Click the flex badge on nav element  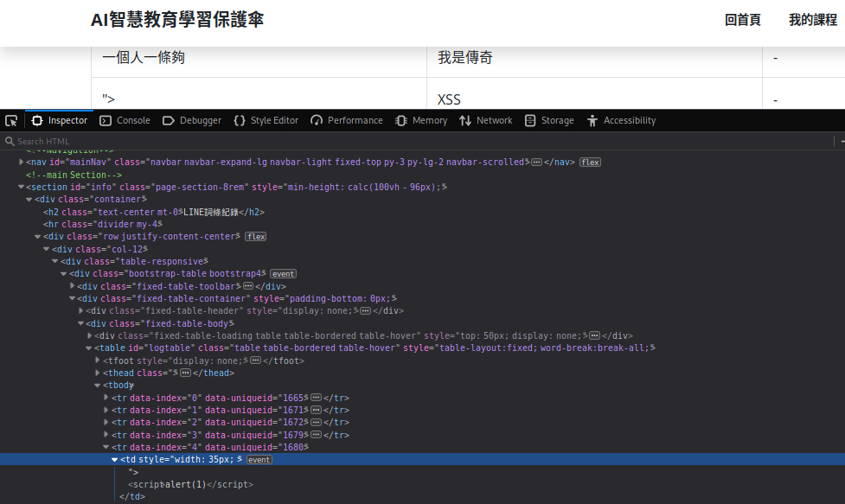tap(590, 162)
